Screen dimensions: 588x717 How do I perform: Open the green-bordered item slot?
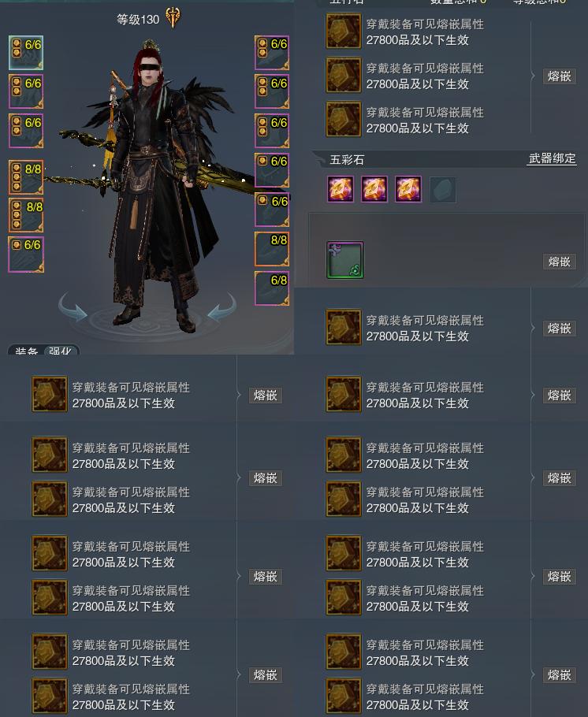click(345, 260)
